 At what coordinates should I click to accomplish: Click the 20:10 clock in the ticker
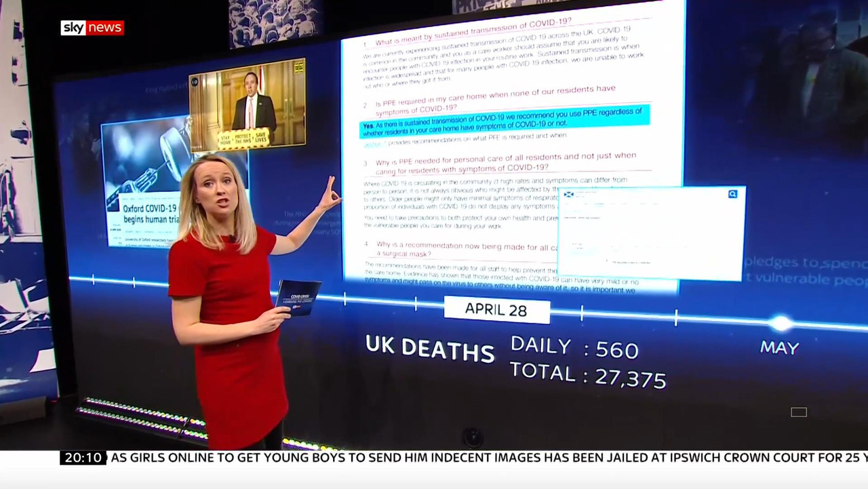83,458
